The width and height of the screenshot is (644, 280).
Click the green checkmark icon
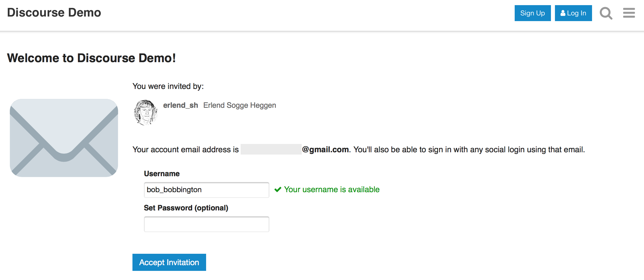278,190
